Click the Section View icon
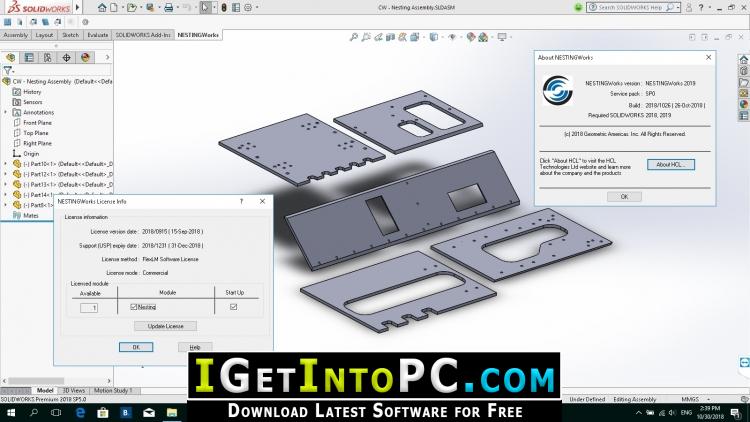750x422 pixels. point(390,37)
